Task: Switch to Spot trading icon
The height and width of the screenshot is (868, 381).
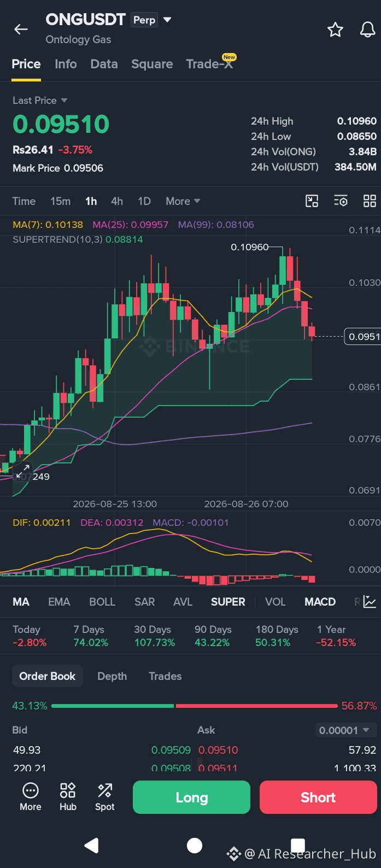Action: coord(104,797)
